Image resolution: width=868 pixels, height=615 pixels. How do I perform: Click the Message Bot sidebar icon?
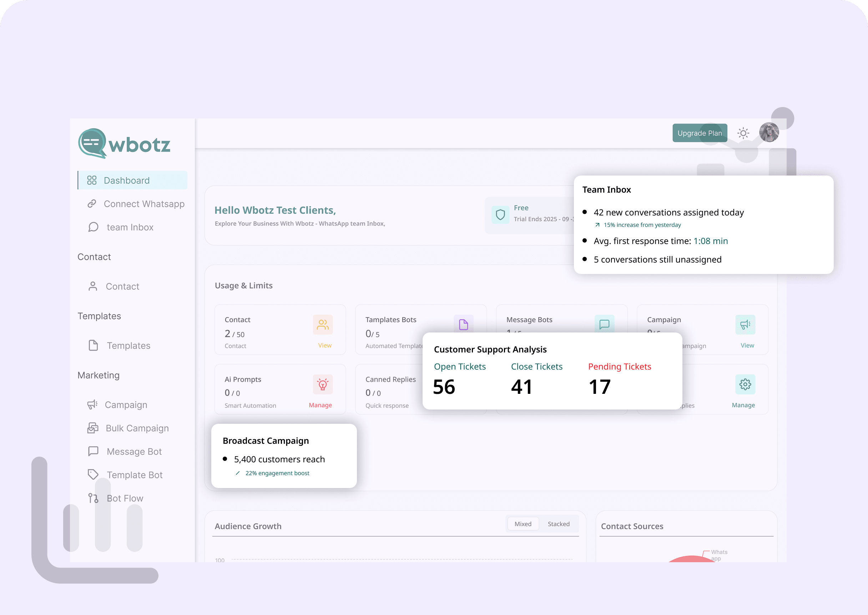93,451
